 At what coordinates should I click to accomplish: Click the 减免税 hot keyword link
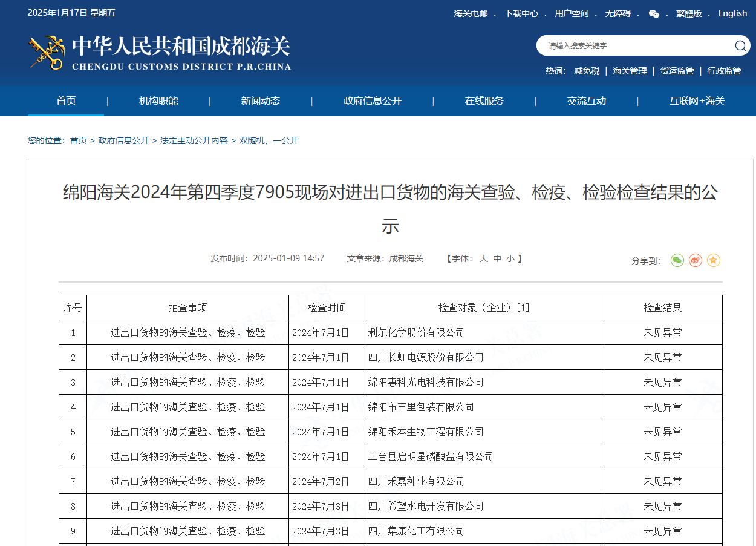pos(587,71)
